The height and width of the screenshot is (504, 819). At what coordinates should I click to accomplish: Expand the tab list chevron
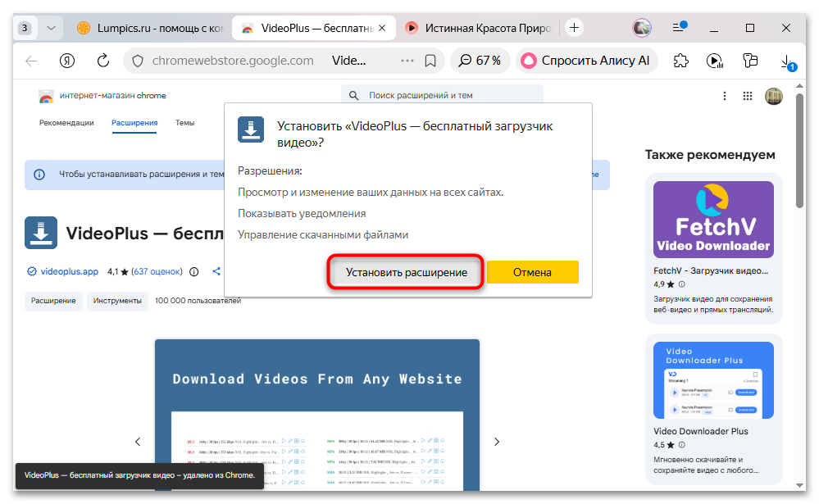pos(51,28)
